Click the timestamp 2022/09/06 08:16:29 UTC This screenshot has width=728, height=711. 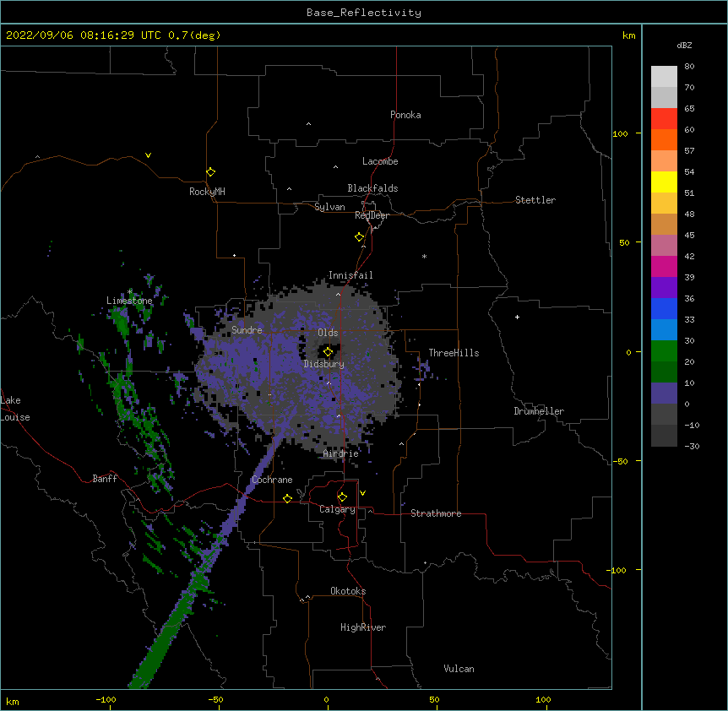pos(84,35)
